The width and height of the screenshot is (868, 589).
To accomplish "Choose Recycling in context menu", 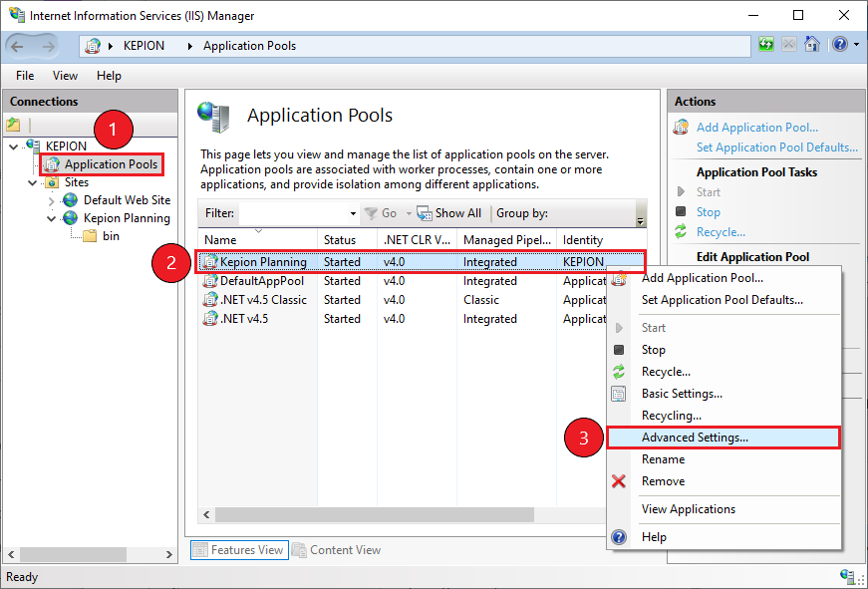I will [x=724, y=416].
